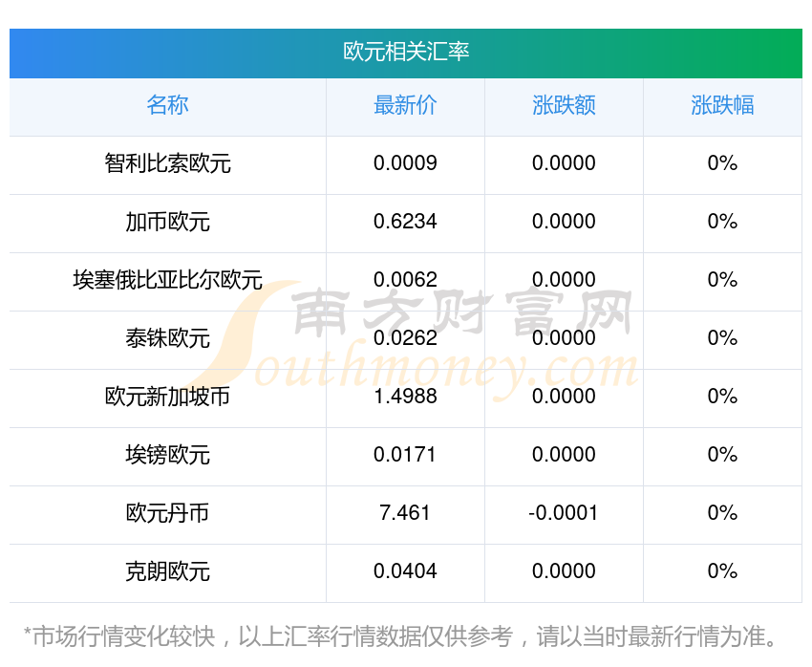812x667 pixels.
Task: Select the latest price 0.0404
Action: (x=405, y=571)
